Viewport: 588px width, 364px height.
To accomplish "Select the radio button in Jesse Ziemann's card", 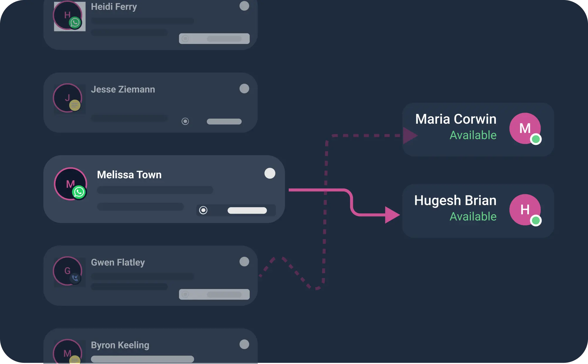I will click(x=185, y=121).
